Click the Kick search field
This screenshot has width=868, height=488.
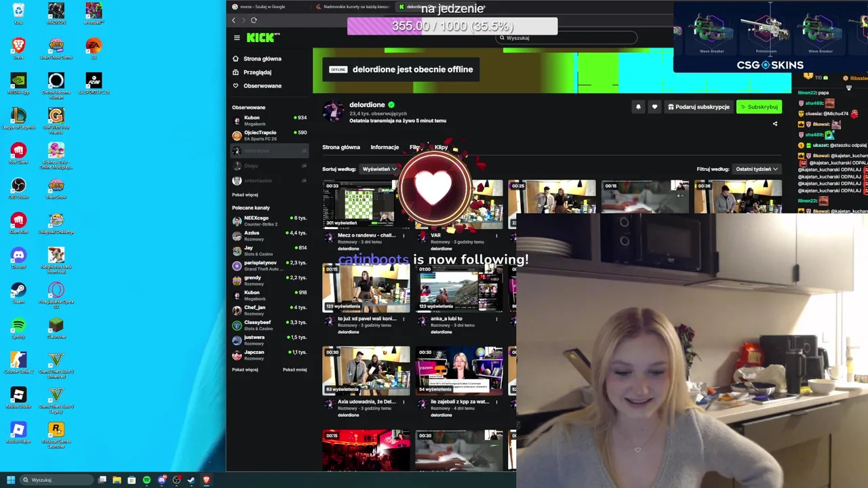click(x=566, y=38)
